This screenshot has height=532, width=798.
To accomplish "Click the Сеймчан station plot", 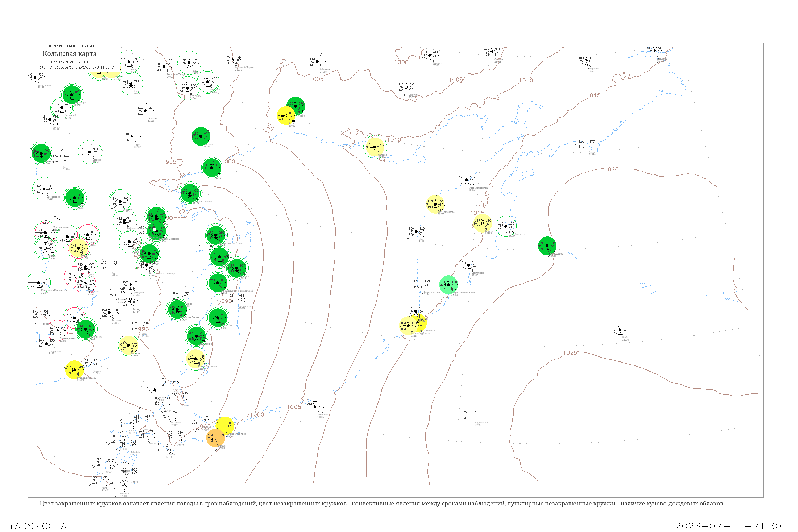I will pyautogui.click(x=406, y=87).
